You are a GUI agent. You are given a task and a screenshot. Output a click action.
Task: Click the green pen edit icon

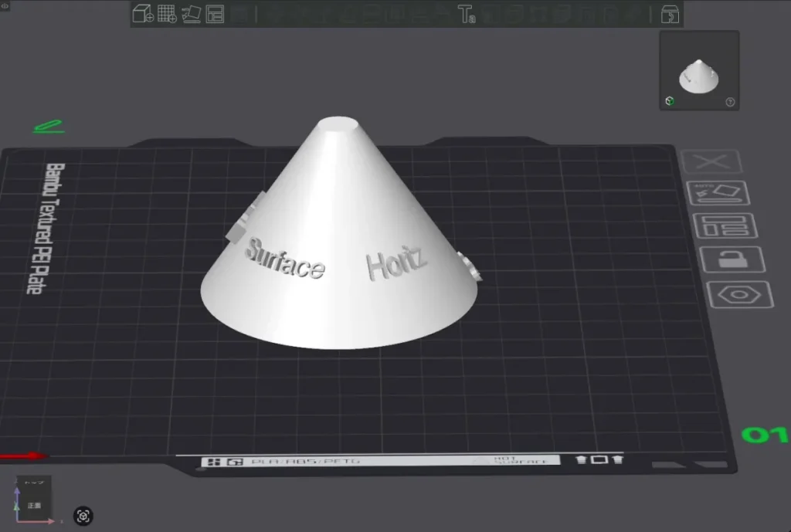click(49, 127)
